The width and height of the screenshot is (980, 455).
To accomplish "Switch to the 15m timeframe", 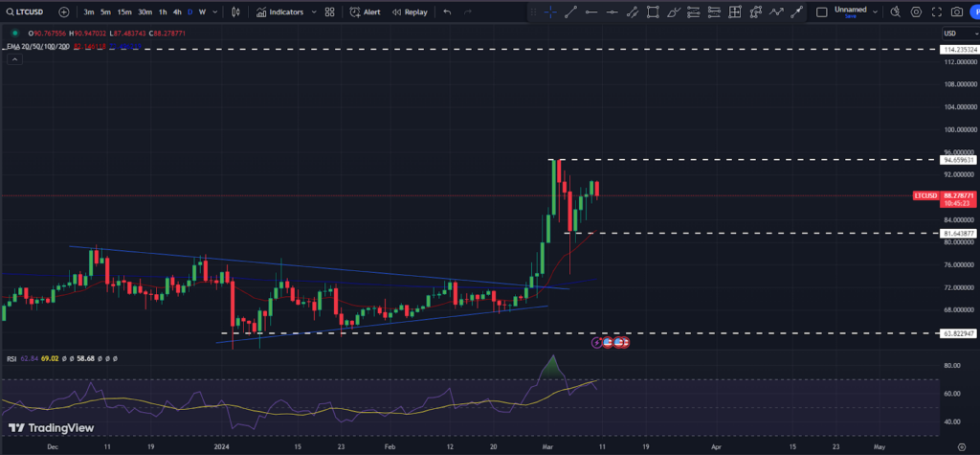I will (124, 11).
